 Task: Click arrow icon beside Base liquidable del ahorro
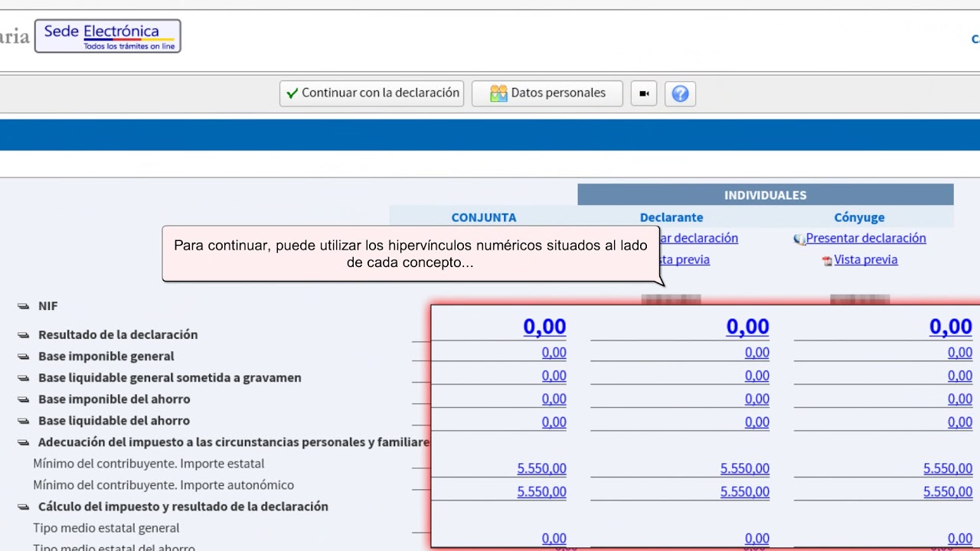[x=24, y=421]
